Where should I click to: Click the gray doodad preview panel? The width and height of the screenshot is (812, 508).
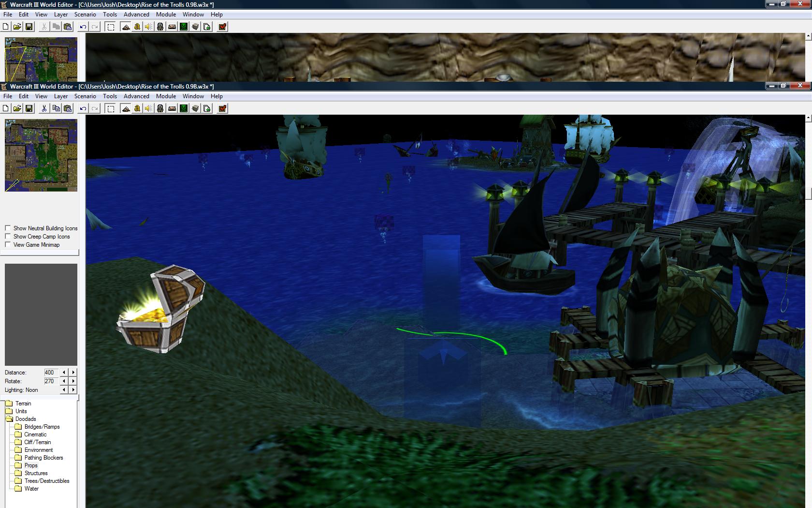pos(41,314)
